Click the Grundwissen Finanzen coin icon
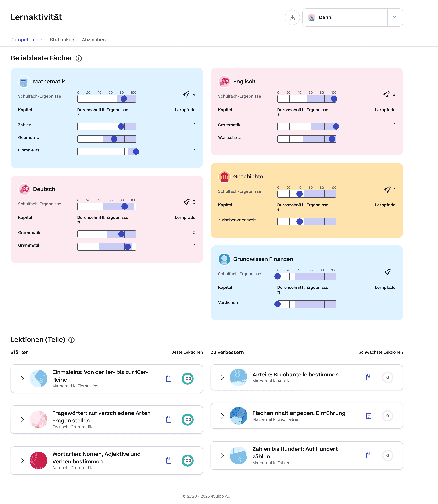Screen dimensions: 438x504 [224, 259]
